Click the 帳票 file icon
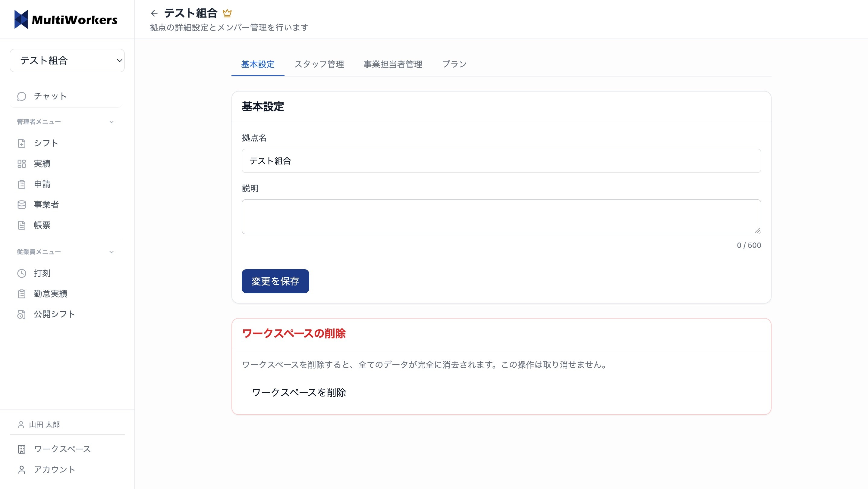This screenshot has width=868, height=489. 22,225
